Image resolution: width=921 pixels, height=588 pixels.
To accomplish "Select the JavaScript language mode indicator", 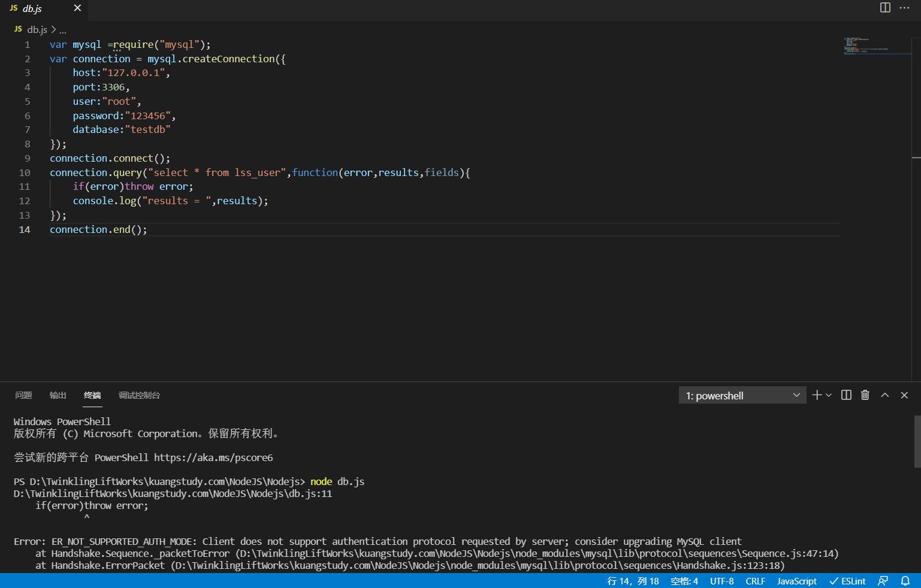I will [796, 581].
